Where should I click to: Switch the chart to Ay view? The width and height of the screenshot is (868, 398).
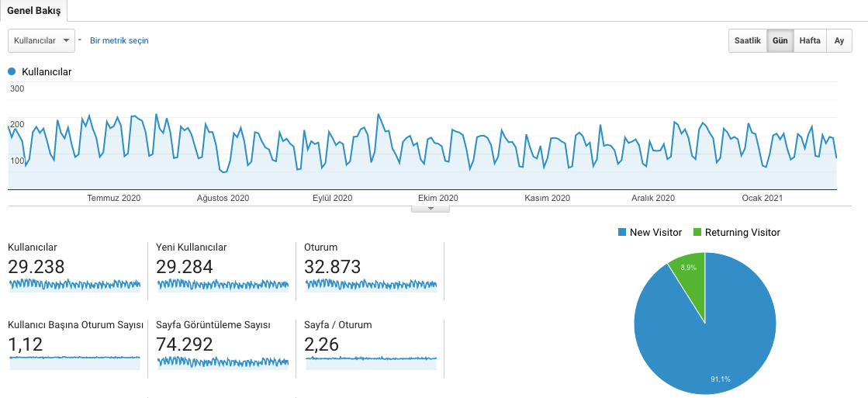(839, 41)
